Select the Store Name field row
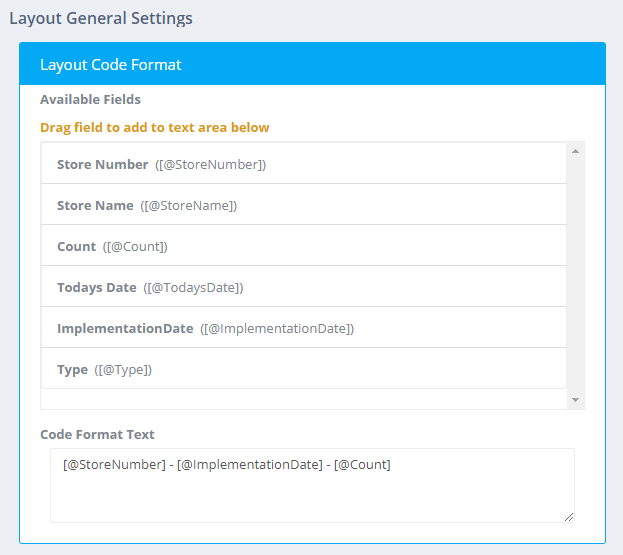623x555 pixels. (x=303, y=205)
